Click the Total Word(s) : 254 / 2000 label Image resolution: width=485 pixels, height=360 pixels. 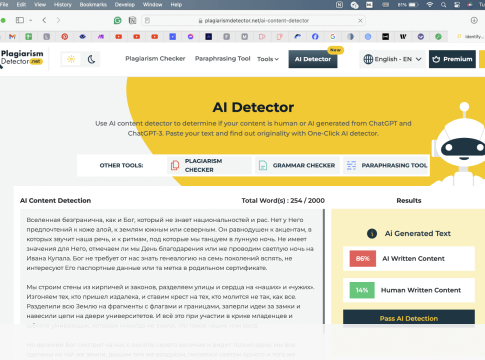[x=283, y=201]
